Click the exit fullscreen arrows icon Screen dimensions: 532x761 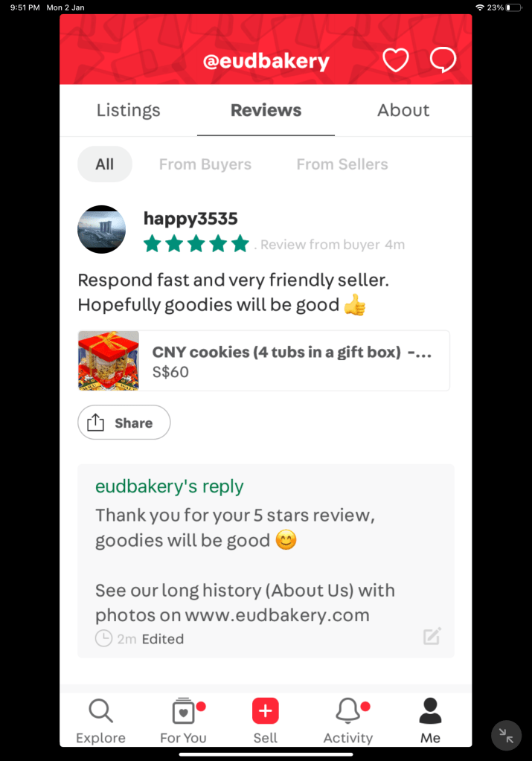point(506,736)
